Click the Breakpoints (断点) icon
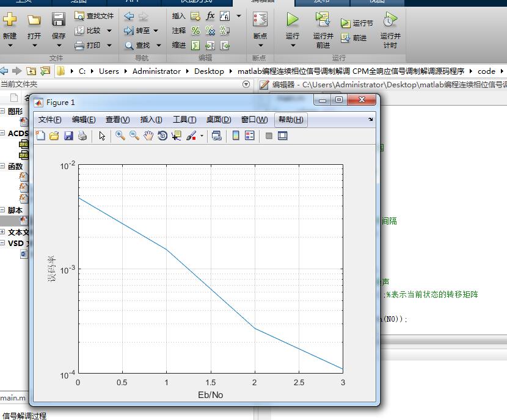Screen dimensions: 507x420 tap(260, 20)
